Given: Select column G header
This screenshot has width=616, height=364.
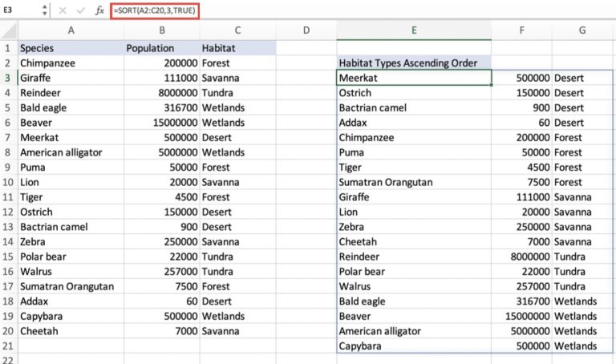Looking at the screenshot, I should [x=582, y=30].
